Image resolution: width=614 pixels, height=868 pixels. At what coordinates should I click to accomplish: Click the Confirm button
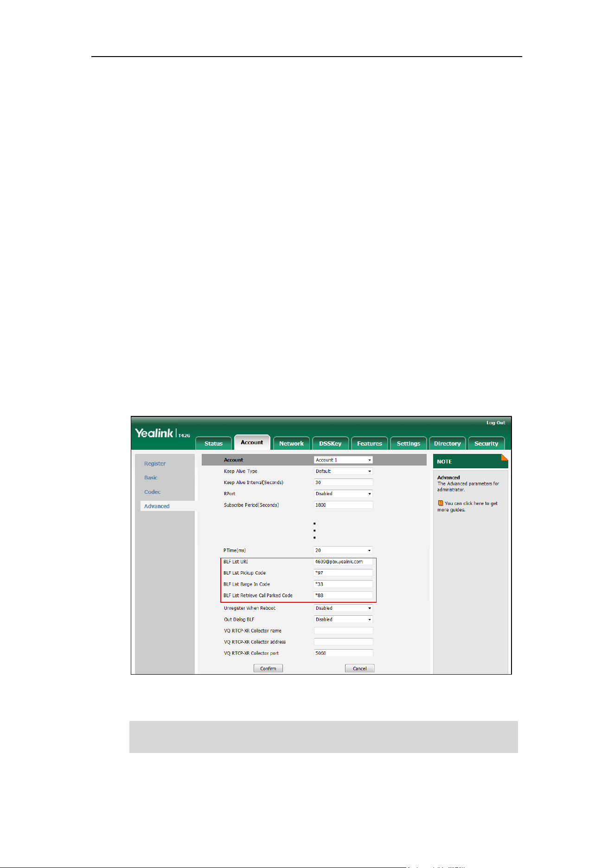click(x=268, y=668)
